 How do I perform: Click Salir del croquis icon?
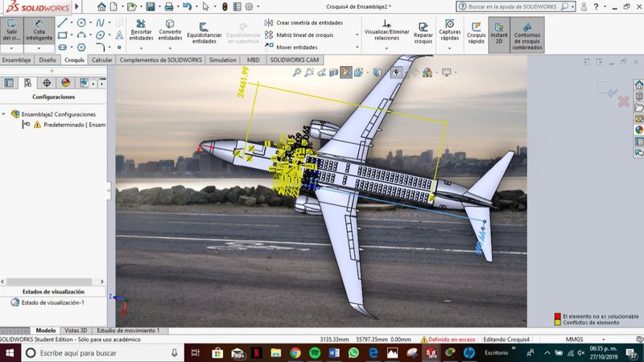(12, 31)
